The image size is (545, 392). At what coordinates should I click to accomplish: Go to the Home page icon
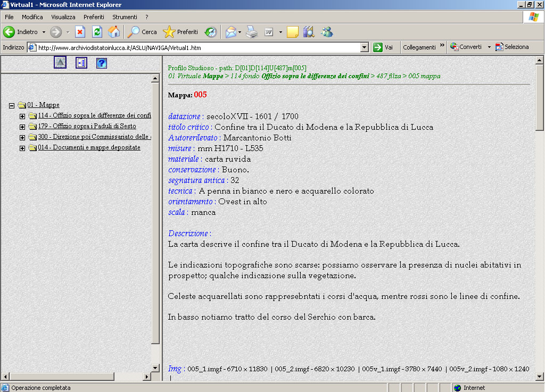pyautogui.click(x=114, y=32)
